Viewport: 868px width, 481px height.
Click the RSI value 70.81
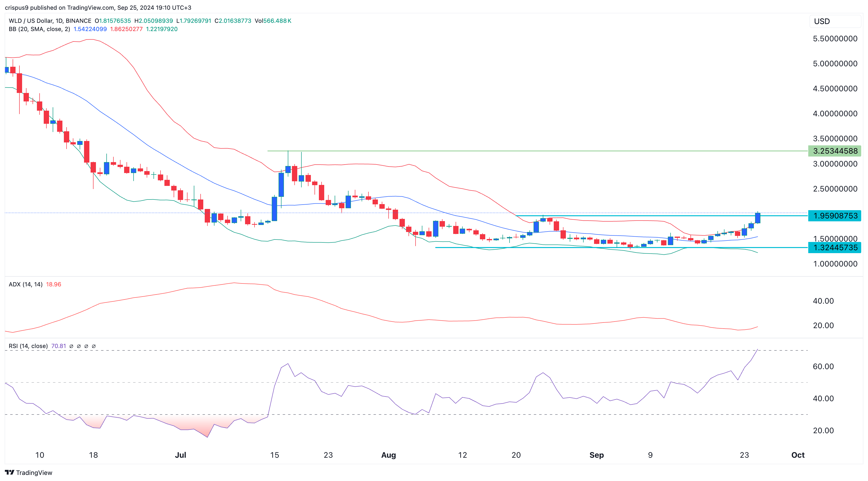point(59,346)
